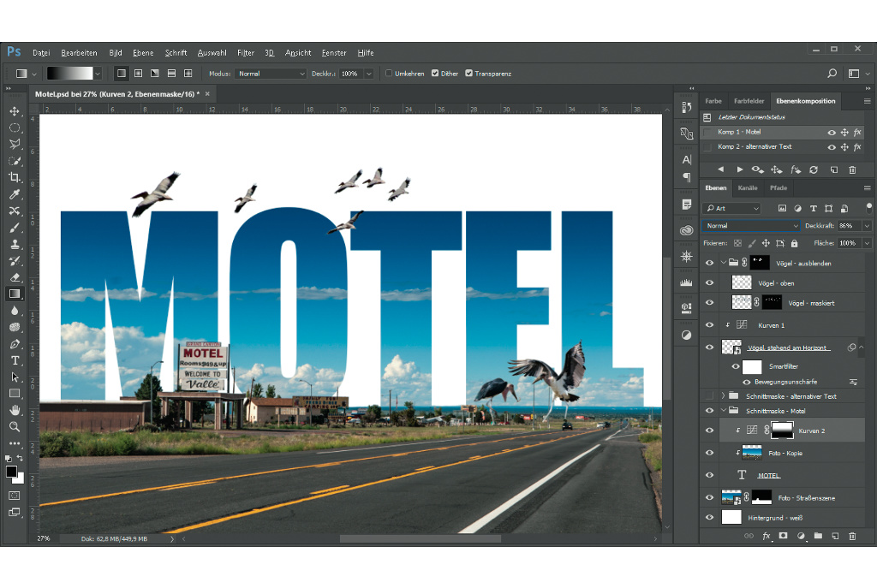
Task: Enable the Umkehren checkbox
Action: [390, 74]
